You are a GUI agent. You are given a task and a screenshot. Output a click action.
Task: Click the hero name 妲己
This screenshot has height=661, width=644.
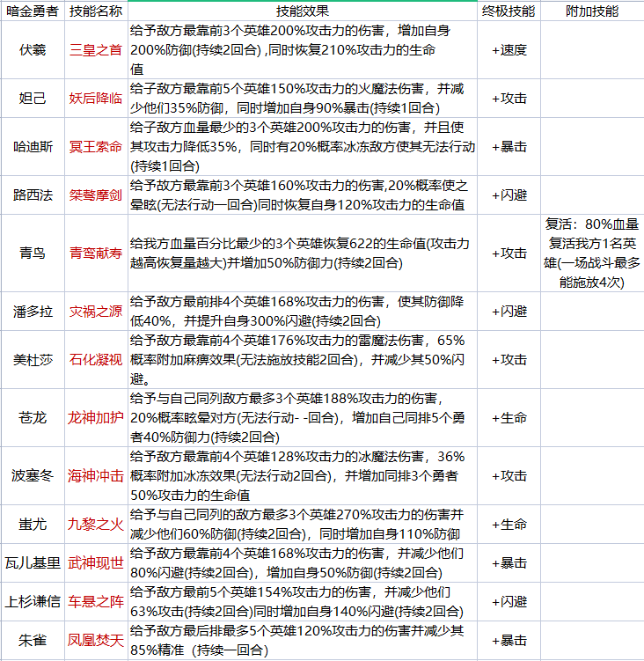click(33, 99)
